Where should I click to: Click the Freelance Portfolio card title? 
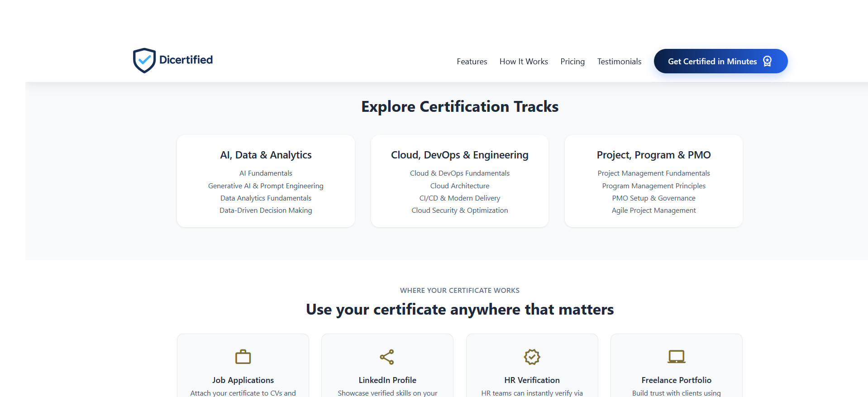[x=676, y=380]
